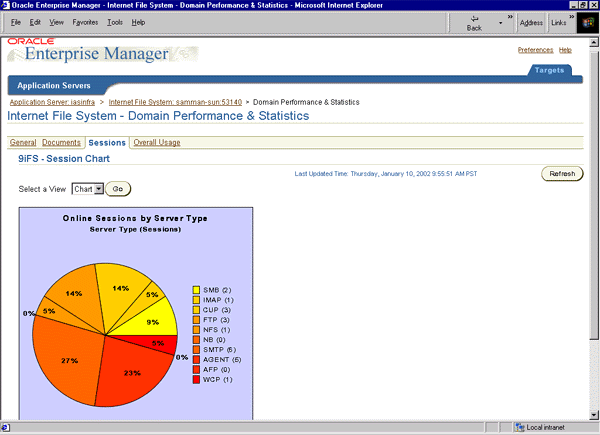This screenshot has height=435, width=600.
Task: Click the Back arrow toolbar button
Action: [x=474, y=23]
